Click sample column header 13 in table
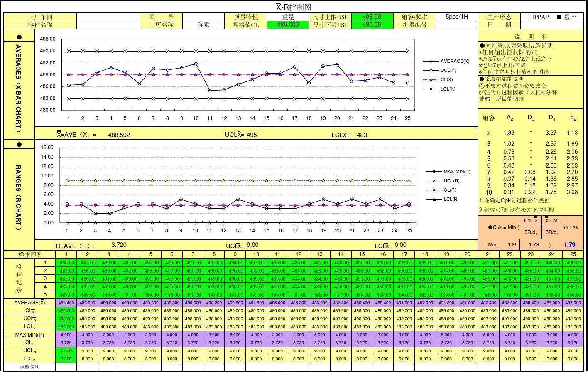This screenshot has width=588, height=372. [320, 254]
